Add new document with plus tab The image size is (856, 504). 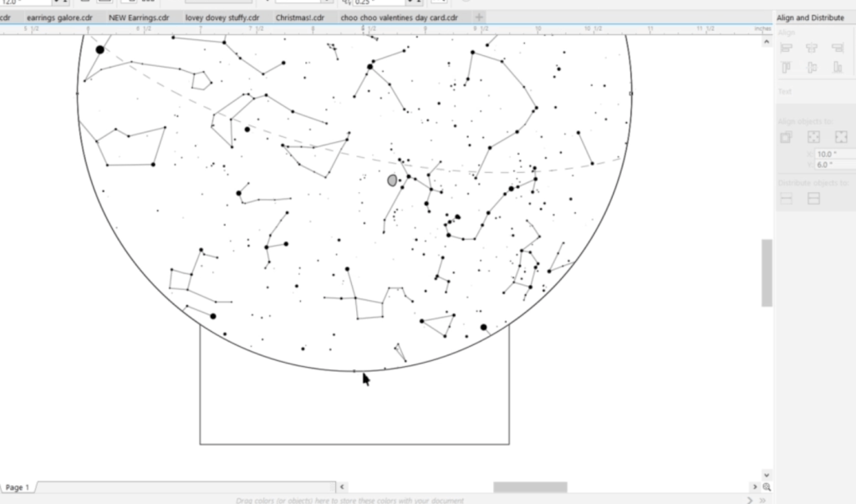point(479,18)
